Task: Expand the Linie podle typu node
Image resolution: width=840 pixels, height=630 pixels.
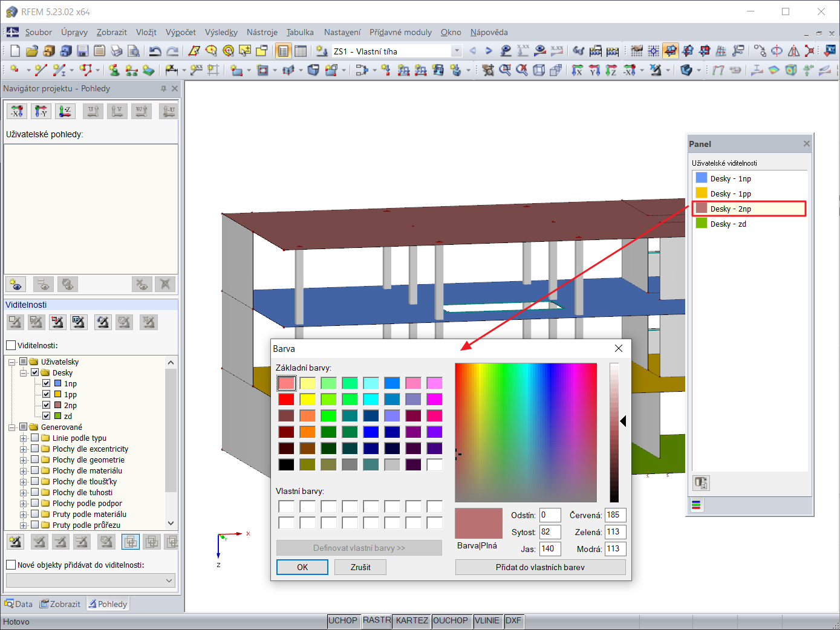Action: coord(24,438)
